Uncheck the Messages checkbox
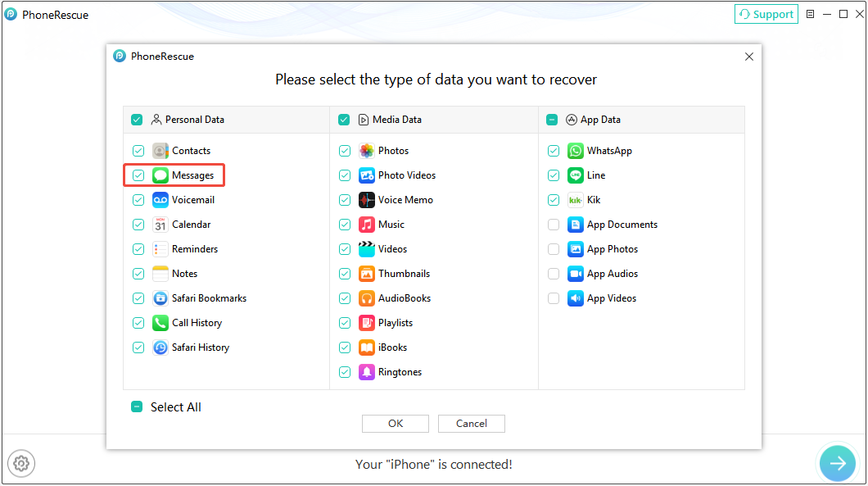This screenshot has height=486, width=868. click(138, 175)
